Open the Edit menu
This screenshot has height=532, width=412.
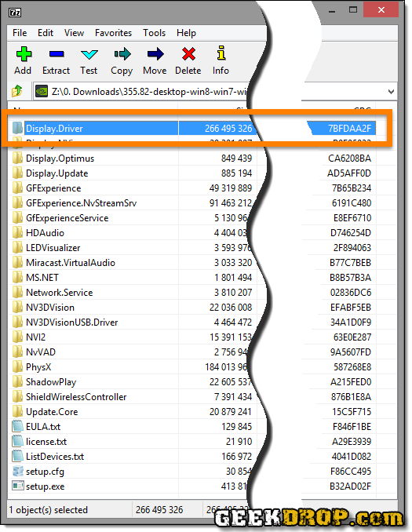tap(46, 33)
